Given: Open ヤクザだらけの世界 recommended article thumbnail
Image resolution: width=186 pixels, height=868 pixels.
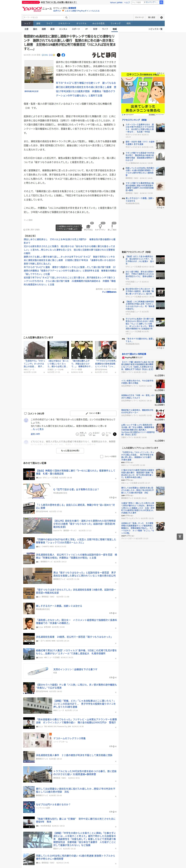Looking at the screenshot, I should pyautogui.click(x=105, y=350).
